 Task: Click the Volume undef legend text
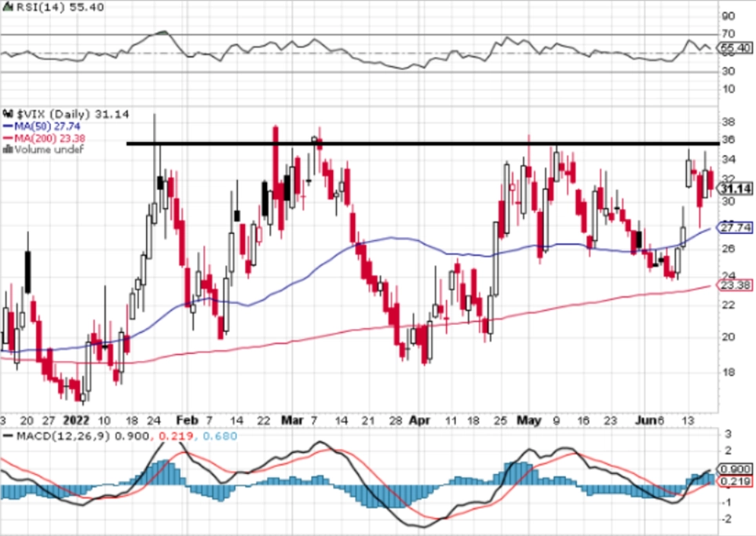(49, 149)
